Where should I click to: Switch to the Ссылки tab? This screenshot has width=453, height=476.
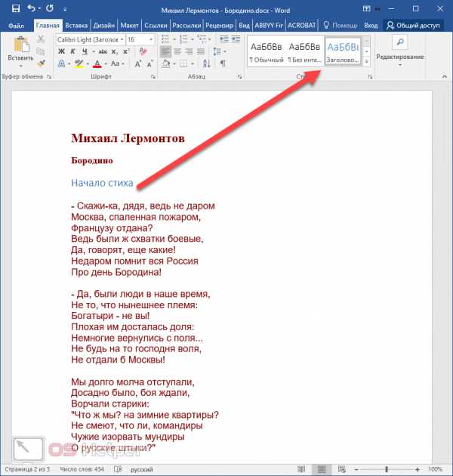click(156, 26)
